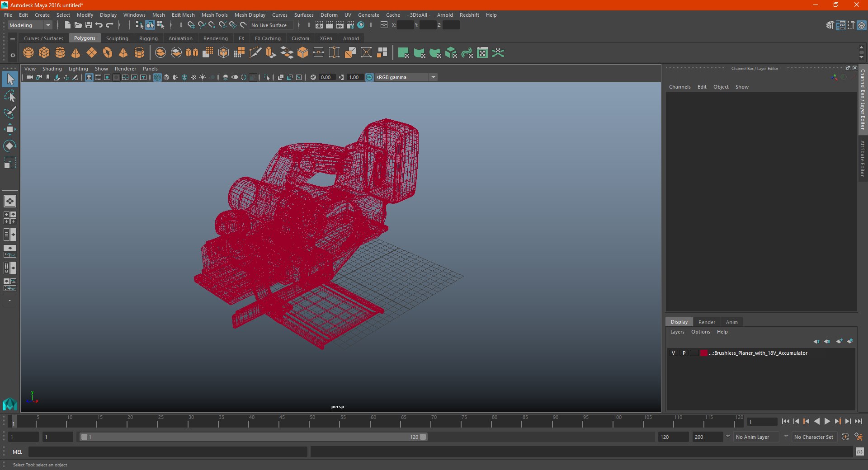Select the Select Tool arrow in toolbox
The image size is (868, 470).
10,79
